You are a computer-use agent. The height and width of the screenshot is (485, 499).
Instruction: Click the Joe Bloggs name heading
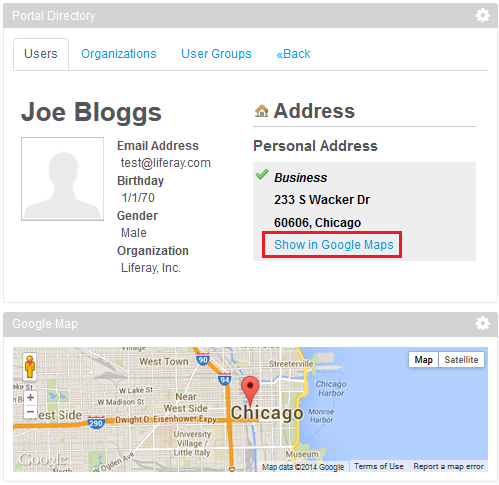click(x=91, y=112)
